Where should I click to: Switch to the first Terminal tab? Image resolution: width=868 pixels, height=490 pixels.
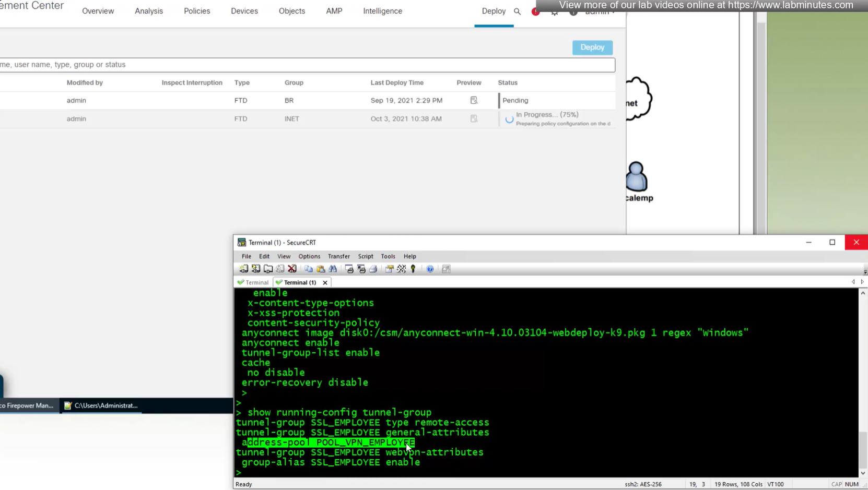point(253,282)
